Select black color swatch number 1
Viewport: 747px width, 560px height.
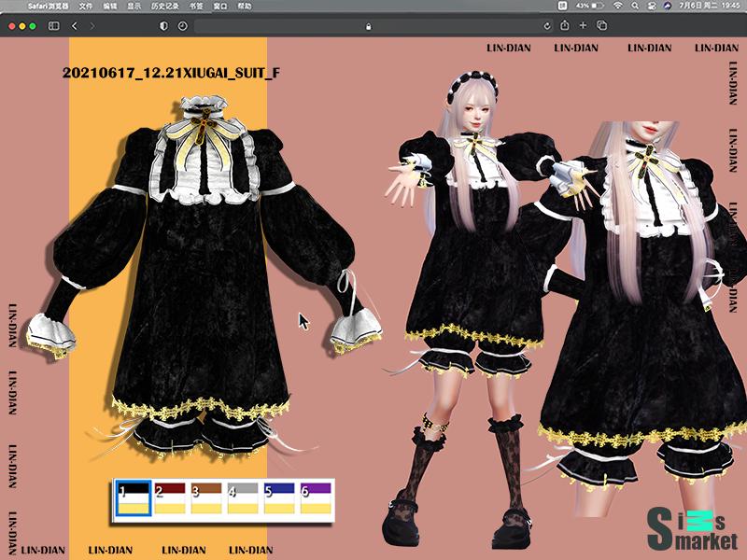[132, 498]
